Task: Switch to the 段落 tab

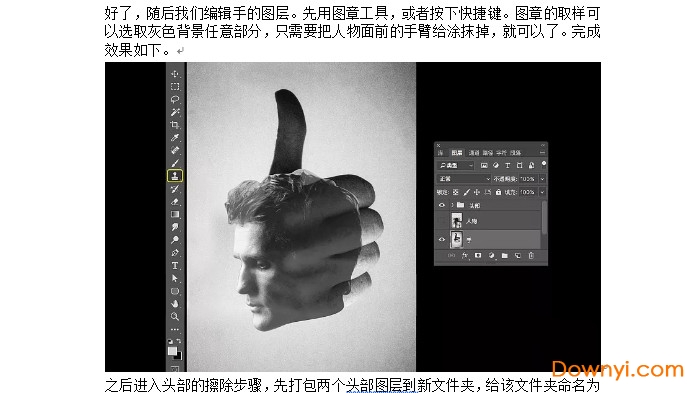Action: point(515,152)
